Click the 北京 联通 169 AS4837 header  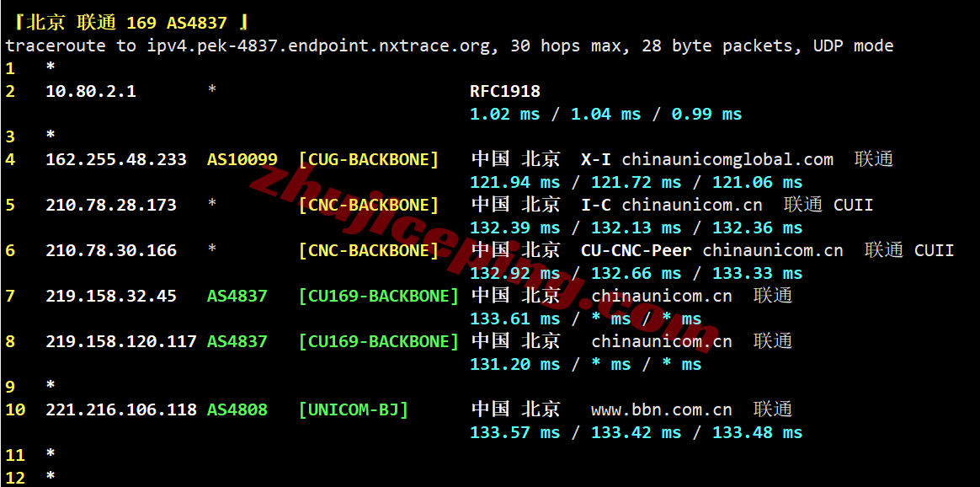point(130,23)
